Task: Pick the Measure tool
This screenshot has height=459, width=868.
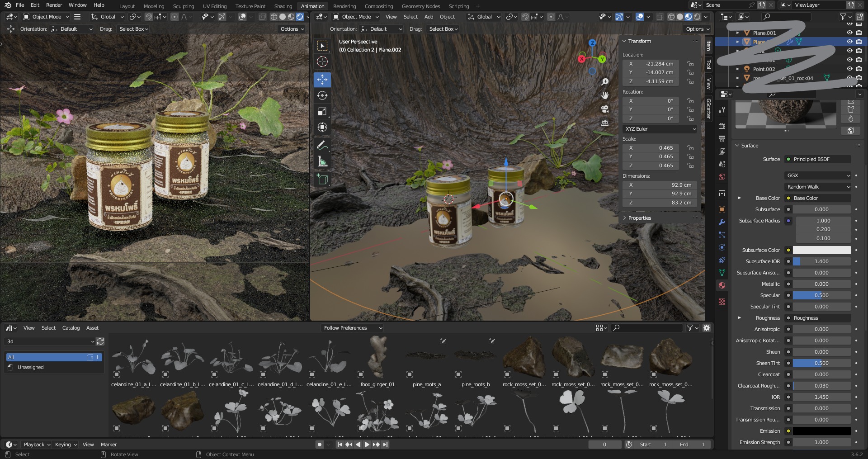Action: point(322,161)
